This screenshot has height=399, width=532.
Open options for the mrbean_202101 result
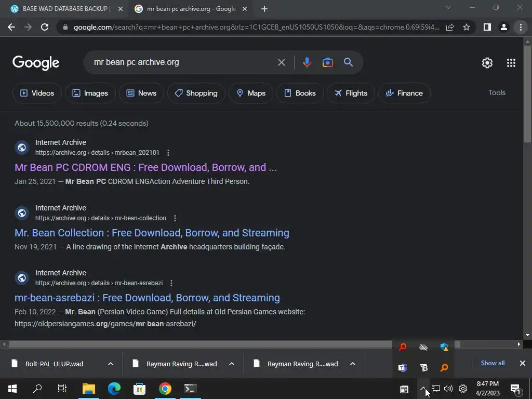pyautogui.click(x=168, y=153)
